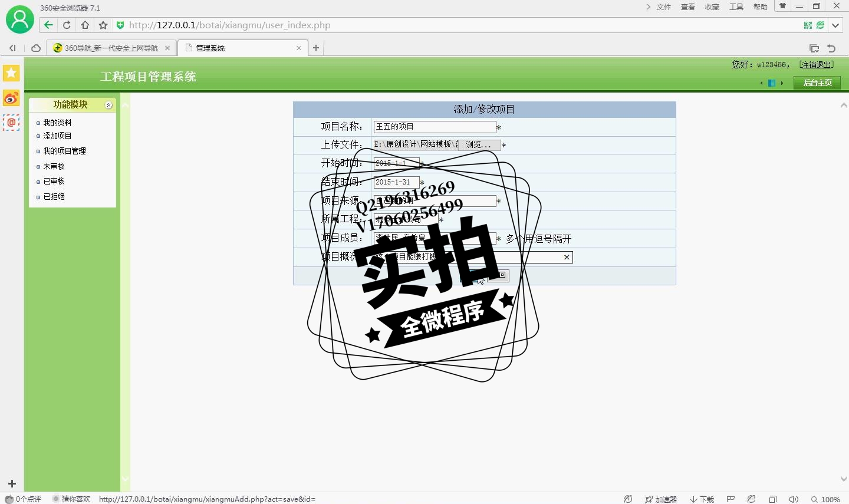The width and height of the screenshot is (849, 504).
Task: Open the 文件 menu
Action: tap(664, 7)
